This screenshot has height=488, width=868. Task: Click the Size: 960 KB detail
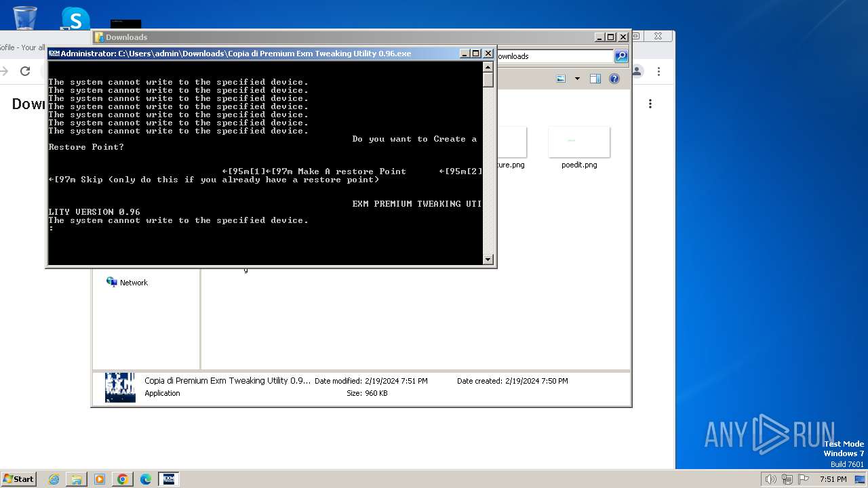(367, 393)
